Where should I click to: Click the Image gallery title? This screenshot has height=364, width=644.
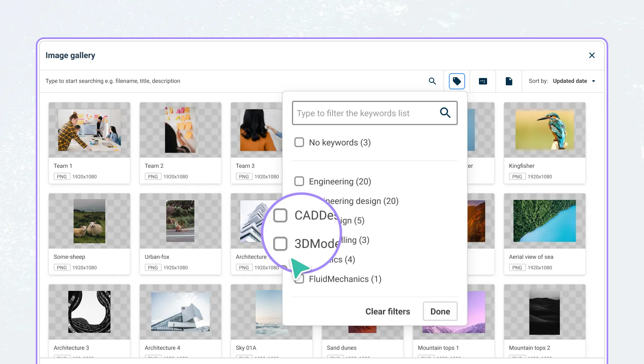pyautogui.click(x=70, y=55)
